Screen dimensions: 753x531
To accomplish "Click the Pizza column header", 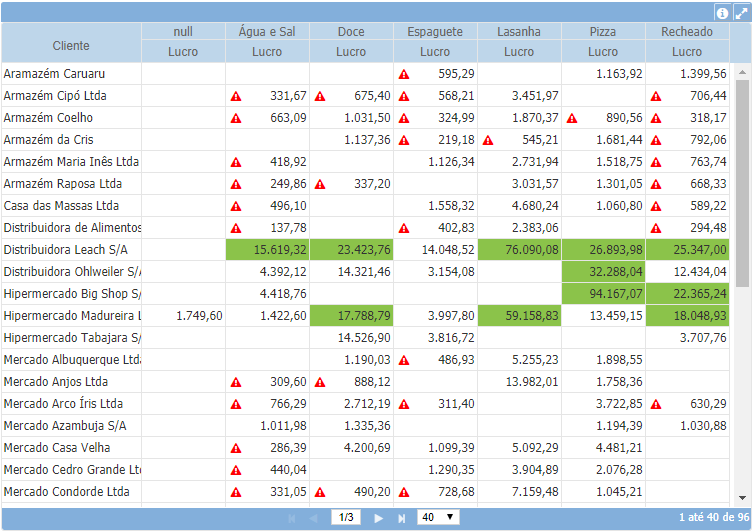I will (603, 32).
